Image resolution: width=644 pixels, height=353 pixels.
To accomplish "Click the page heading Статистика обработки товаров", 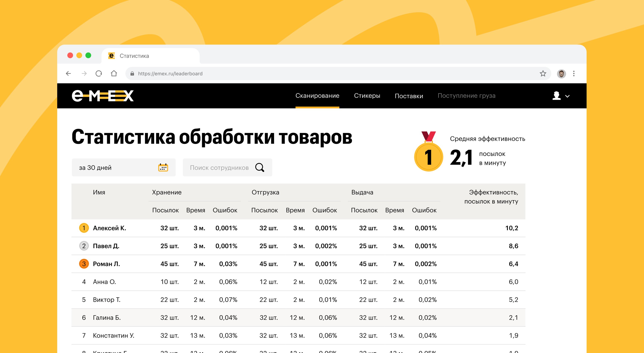I will click(212, 137).
